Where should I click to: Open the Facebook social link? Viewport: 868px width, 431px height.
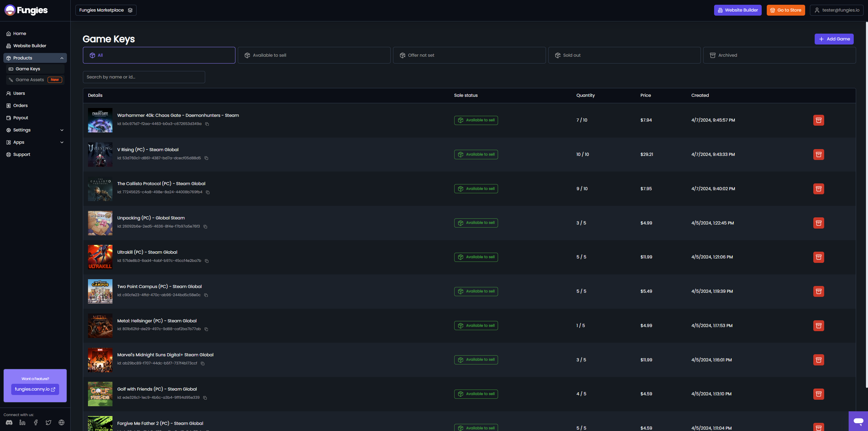point(36,423)
